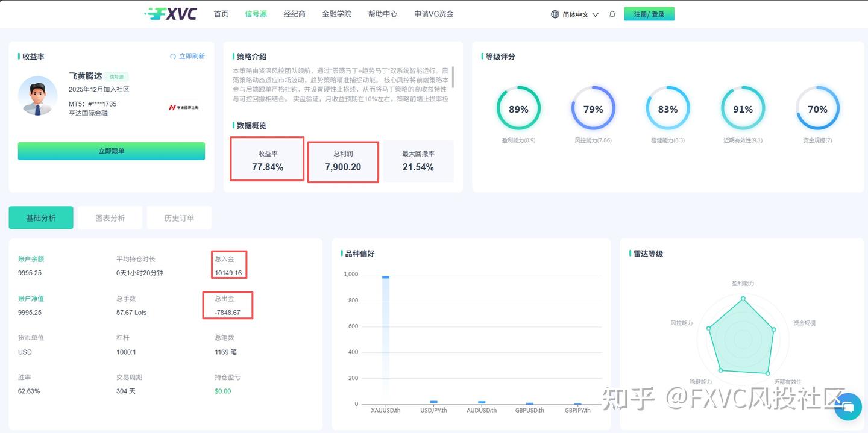Open the 历史订单 tab

pyautogui.click(x=179, y=217)
